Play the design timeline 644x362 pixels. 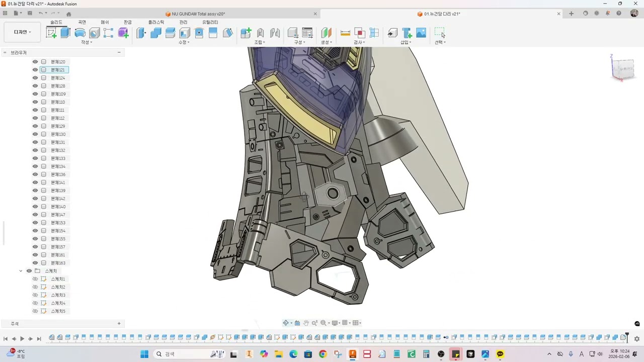[22, 339]
